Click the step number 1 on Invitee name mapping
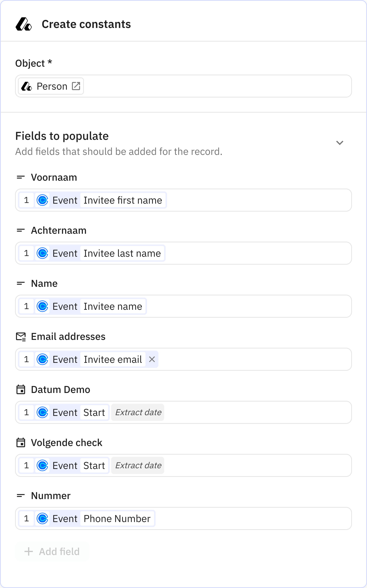The width and height of the screenshot is (367, 588). (x=27, y=306)
